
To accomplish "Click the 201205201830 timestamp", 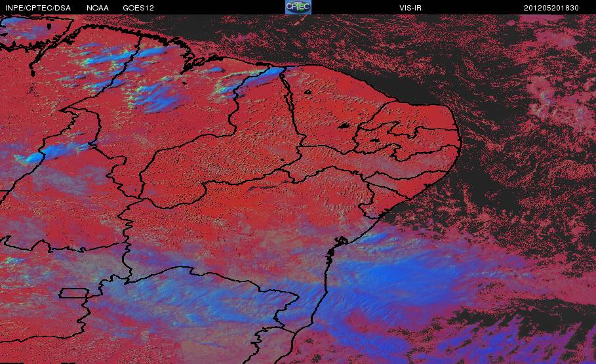I will (551, 8).
